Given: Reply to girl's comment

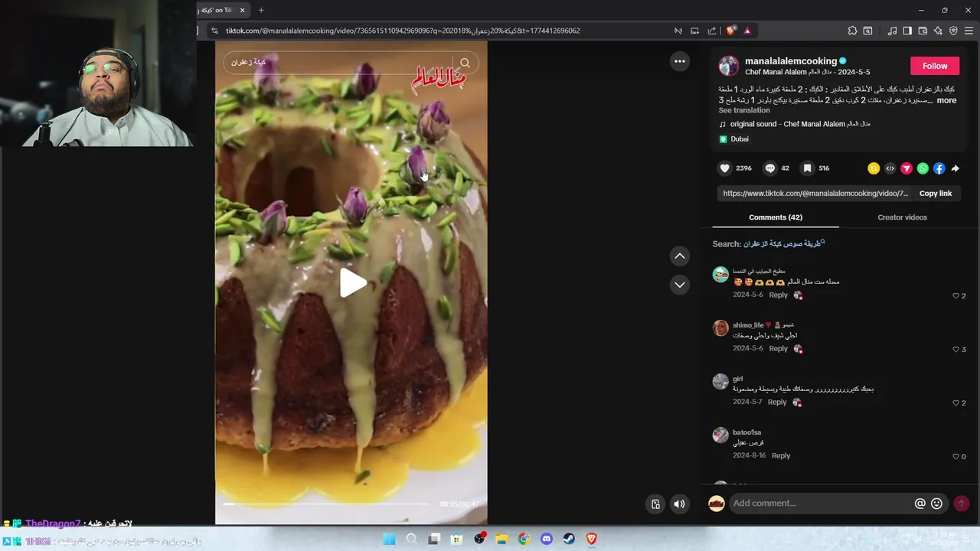Looking at the screenshot, I should click(x=777, y=402).
